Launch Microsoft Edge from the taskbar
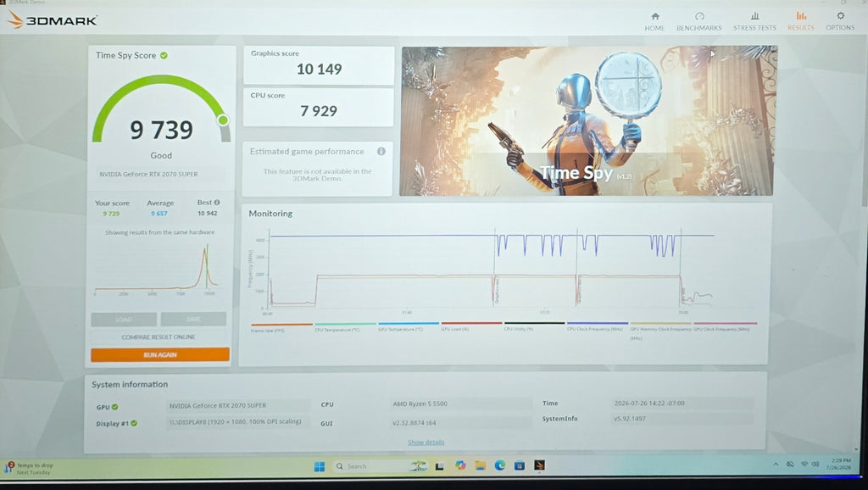Viewport: 868px width, 490px height. pyautogui.click(x=500, y=465)
